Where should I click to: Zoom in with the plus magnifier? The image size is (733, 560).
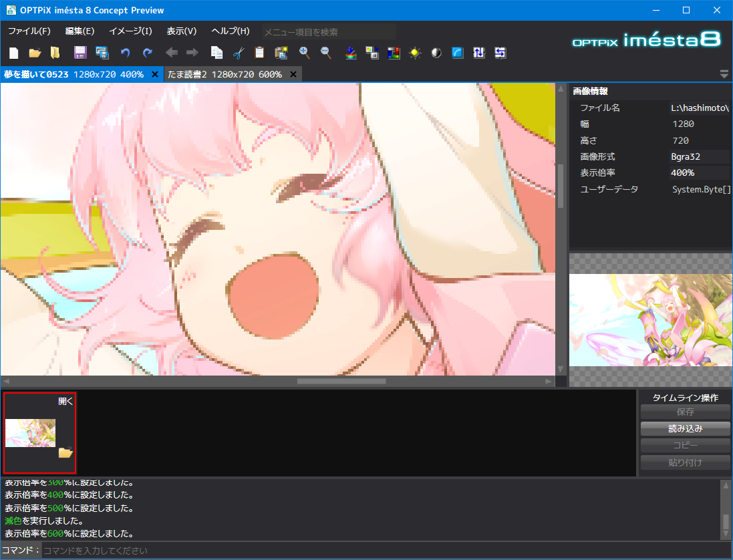(x=304, y=53)
